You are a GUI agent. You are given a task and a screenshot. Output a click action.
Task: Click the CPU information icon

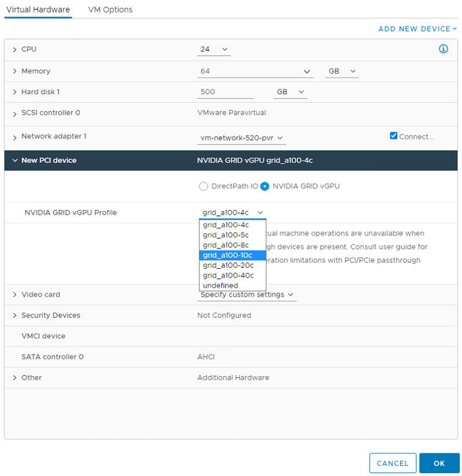(x=443, y=49)
